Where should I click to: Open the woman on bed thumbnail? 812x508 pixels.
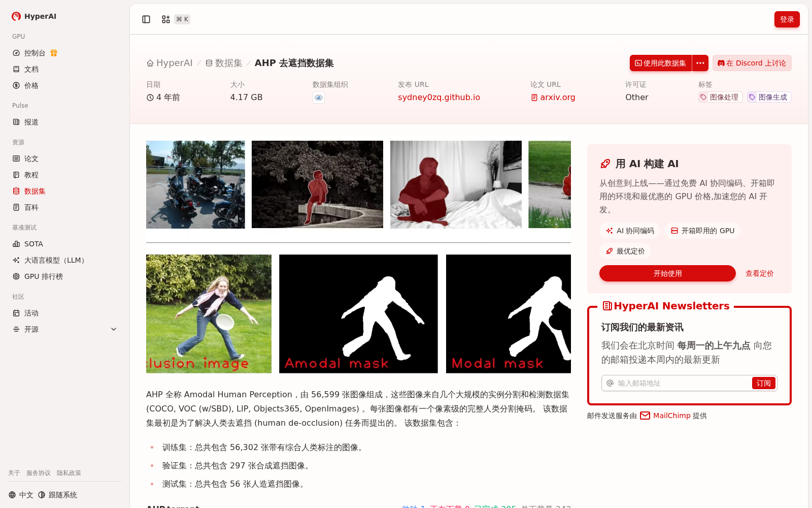click(456, 184)
